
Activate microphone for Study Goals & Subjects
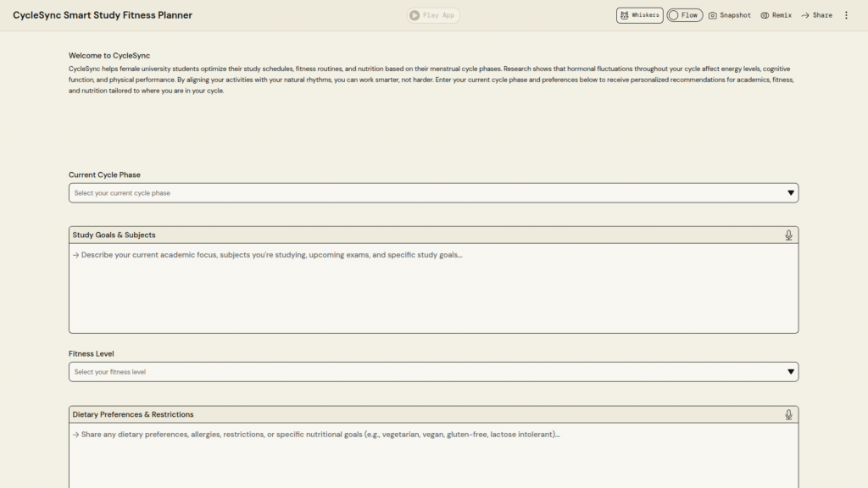(x=788, y=235)
